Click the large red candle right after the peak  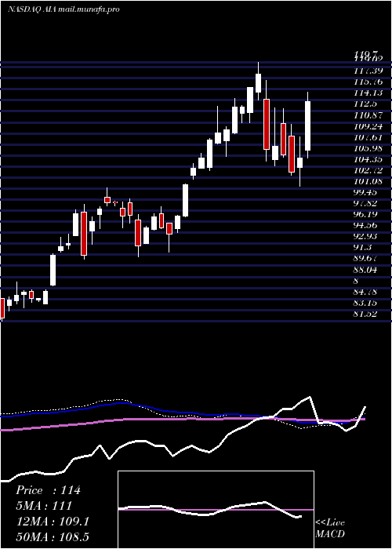coord(267,124)
